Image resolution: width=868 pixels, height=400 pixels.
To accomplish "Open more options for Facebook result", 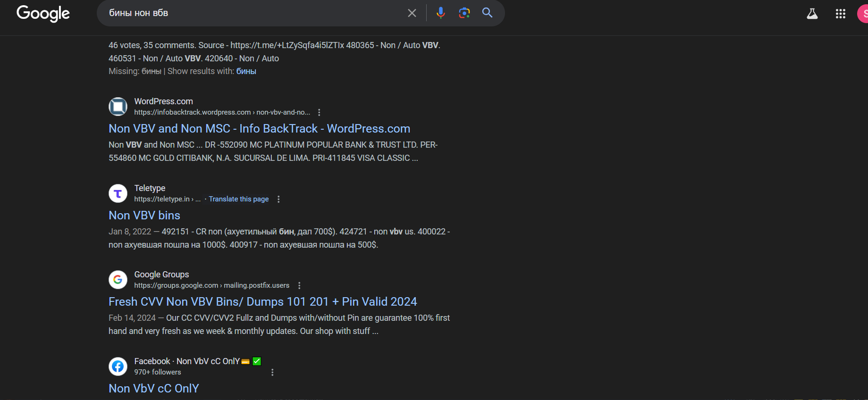I will click(272, 372).
